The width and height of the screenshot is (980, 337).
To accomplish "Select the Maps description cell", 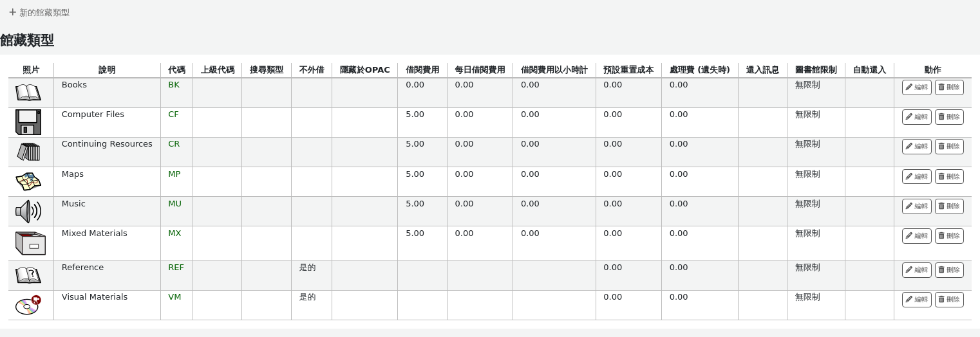I will click(x=107, y=182).
